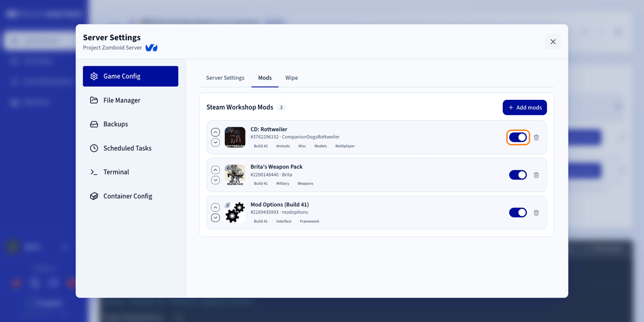This screenshot has width=644, height=322.
Task: Move CD: Rottweiler up in load order
Action: pos(215,132)
